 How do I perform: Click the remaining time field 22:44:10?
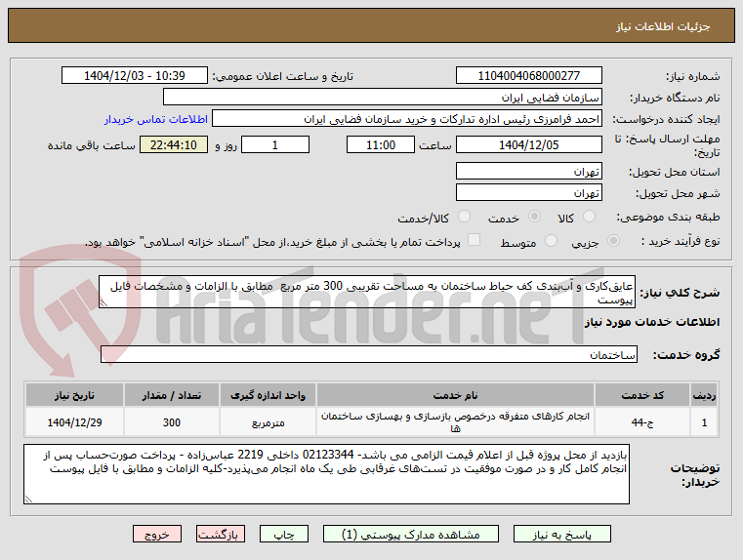pos(174,144)
